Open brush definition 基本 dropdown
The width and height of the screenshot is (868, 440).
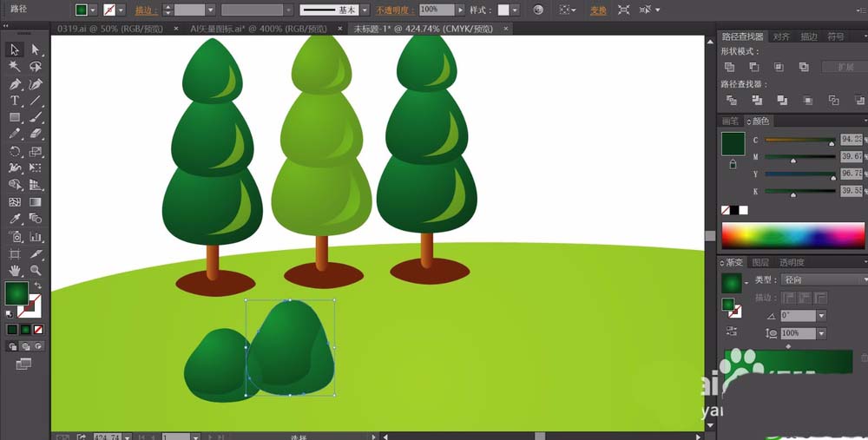click(x=365, y=10)
